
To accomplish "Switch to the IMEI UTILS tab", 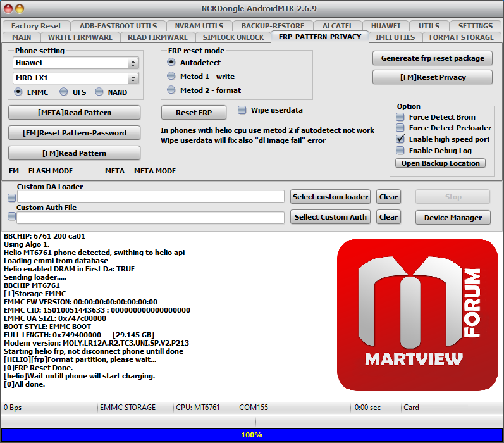I will coord(395,37).
